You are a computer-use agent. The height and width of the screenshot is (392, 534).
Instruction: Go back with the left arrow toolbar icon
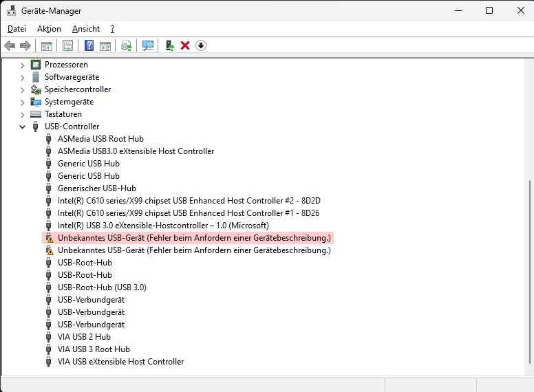click(10, 45)
